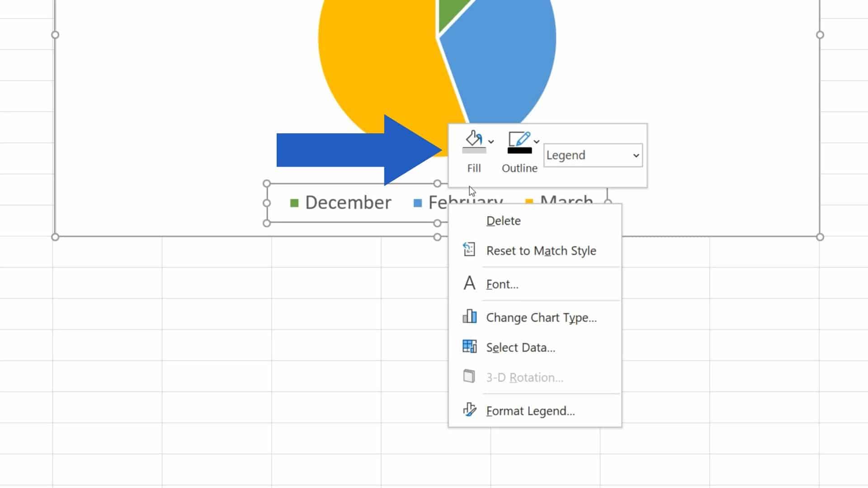The width and height of the screenshot is (868, 488).
Task: Click the Fill label text
Action: [x=474, y=169]
